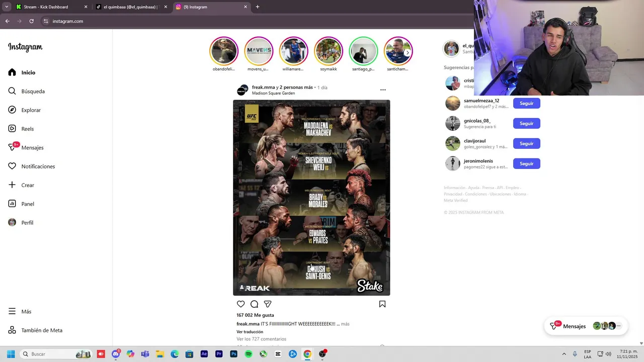This screenshot has width=644, height=362.
Task: Open the Más hamburger menu
Action: pos(12,312)
